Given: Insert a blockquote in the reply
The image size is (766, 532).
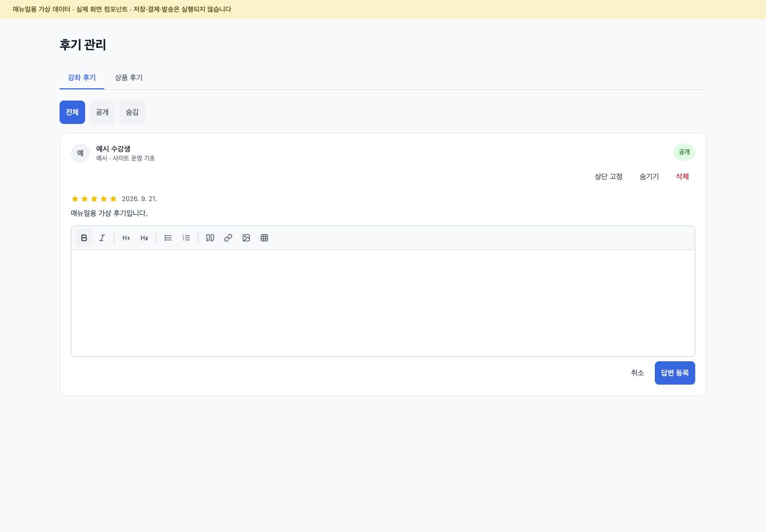Looking at the screenshot, I should click(210, 238).
